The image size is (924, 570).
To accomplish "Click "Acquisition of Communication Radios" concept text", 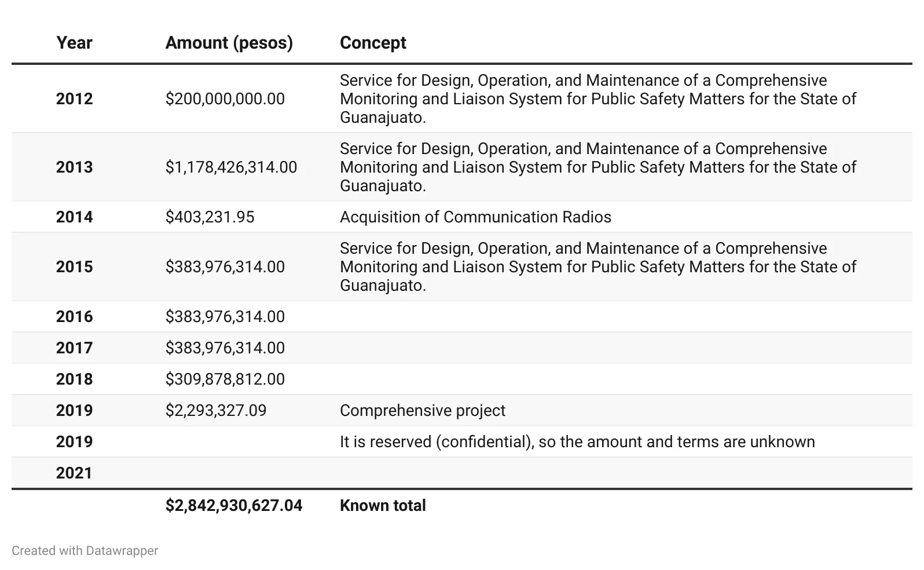I will point(475,217).
